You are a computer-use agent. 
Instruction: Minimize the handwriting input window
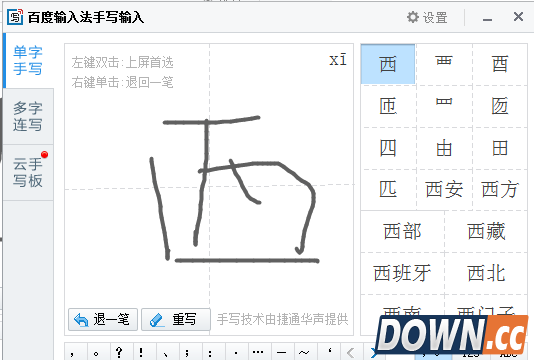point(487,18)
